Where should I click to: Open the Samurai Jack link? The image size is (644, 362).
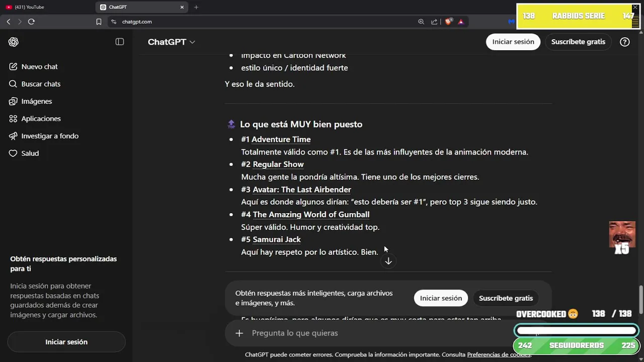pos(277,239)
